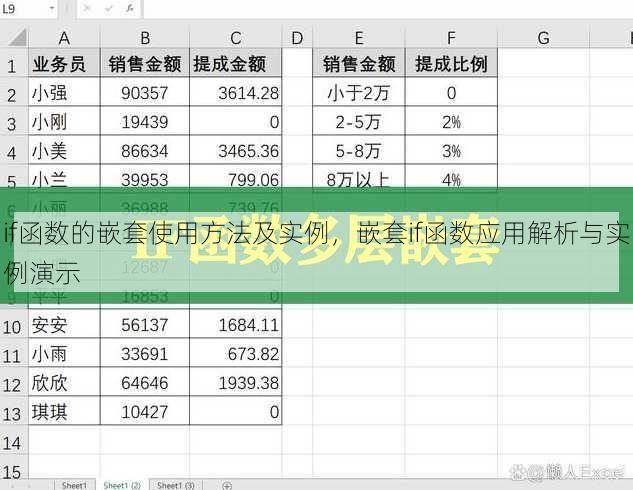Click cell 2-5万
633x490 pixels.
[x=359, y=122]
